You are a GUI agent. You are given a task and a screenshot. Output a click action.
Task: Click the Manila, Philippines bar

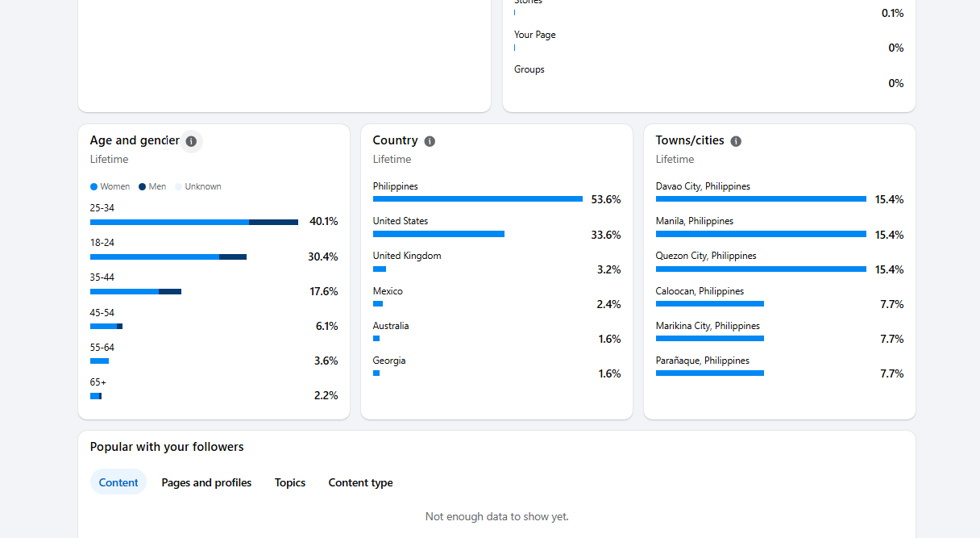761,234
